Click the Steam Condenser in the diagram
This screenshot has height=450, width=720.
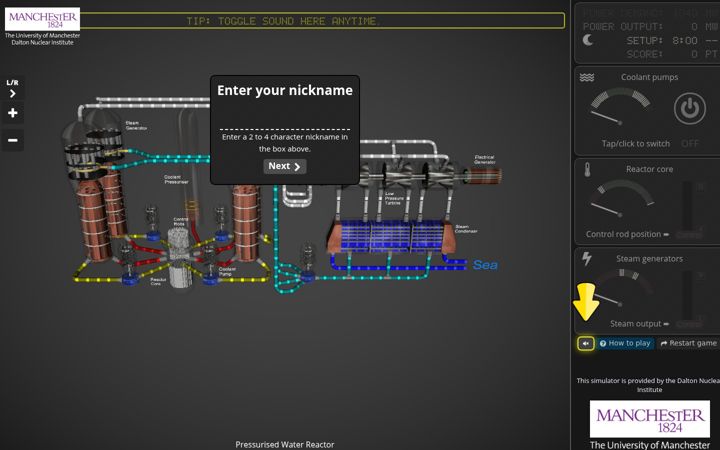coord(390,236)
